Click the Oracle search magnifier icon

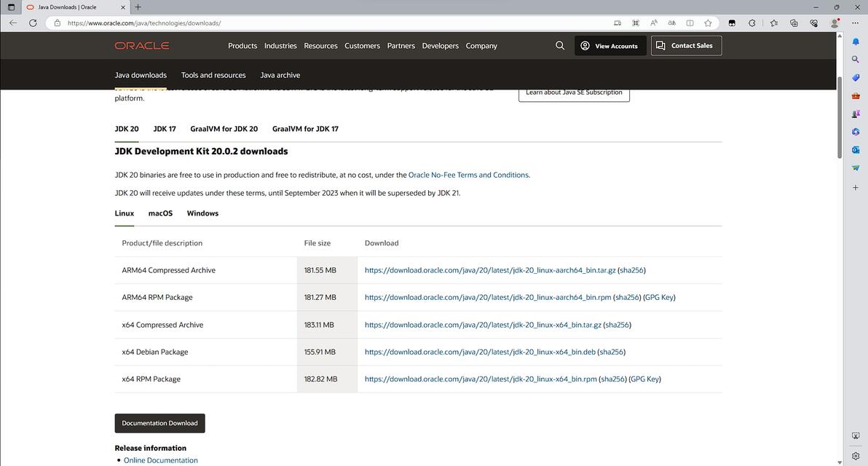pyautogui.click(x=560, y=45)
